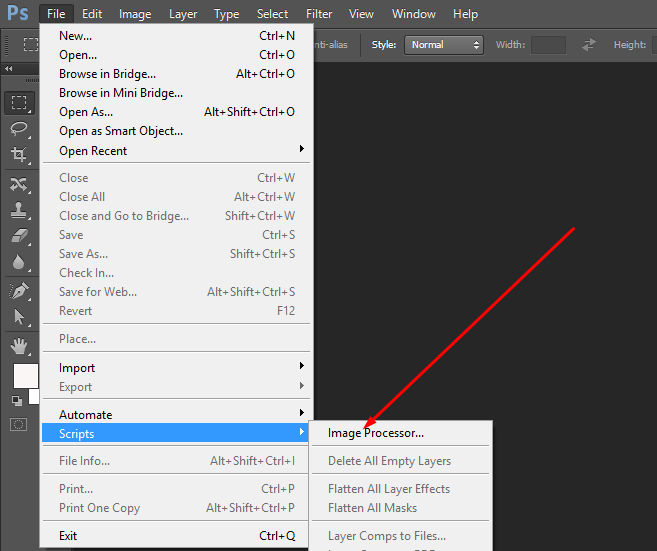The width and height of the screenshot is (657, 551).
Task: Click Print One Copy entry
Action: coord(176,508)
